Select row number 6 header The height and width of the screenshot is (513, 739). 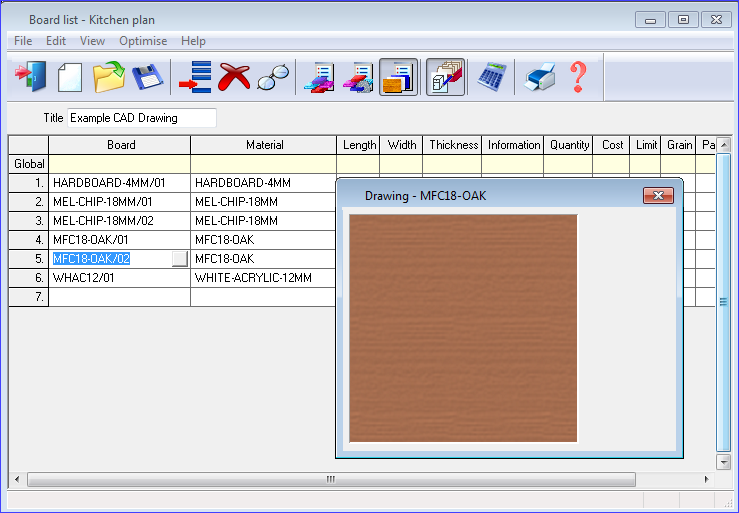[x=29, y=278]
